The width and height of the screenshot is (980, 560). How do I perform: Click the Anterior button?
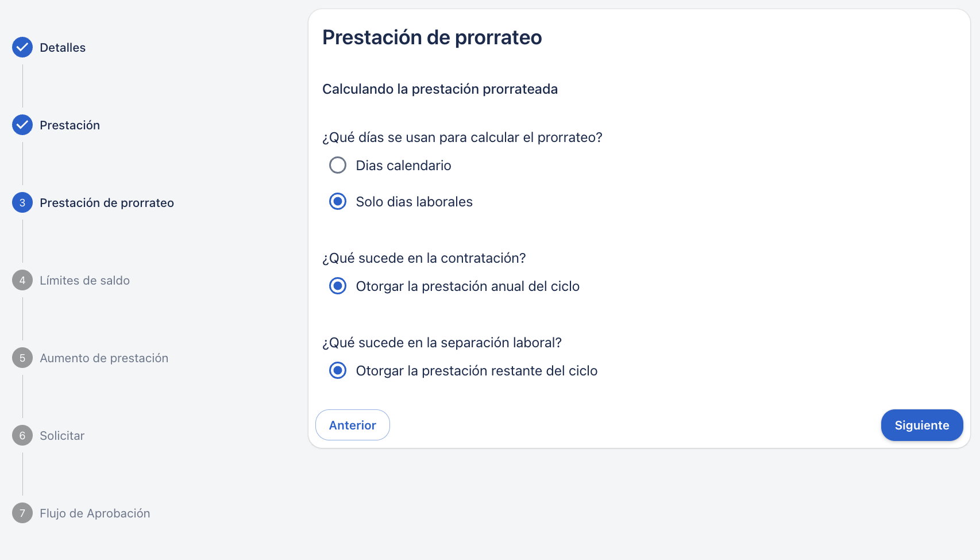click(x=353, y=425)
